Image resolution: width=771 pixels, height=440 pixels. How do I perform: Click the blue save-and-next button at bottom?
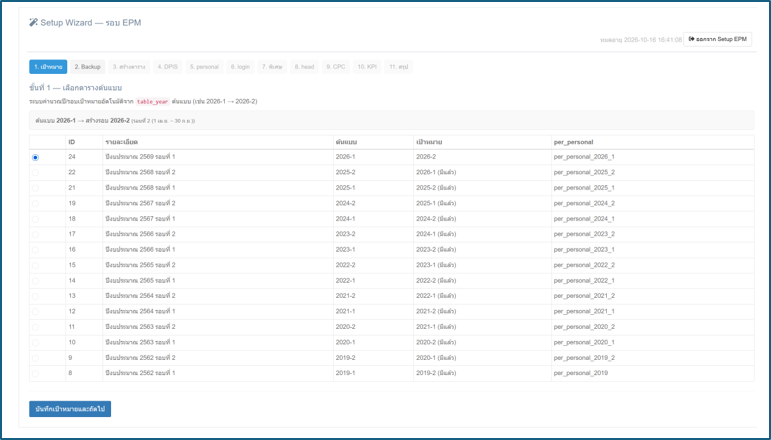pyautogui.click(x=70, y=409)
